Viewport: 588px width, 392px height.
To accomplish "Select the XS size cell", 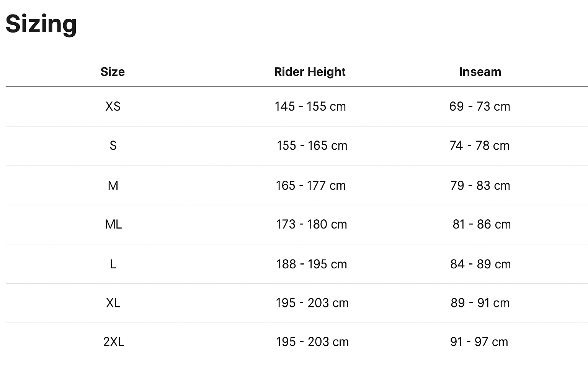I will pos(113,106).
